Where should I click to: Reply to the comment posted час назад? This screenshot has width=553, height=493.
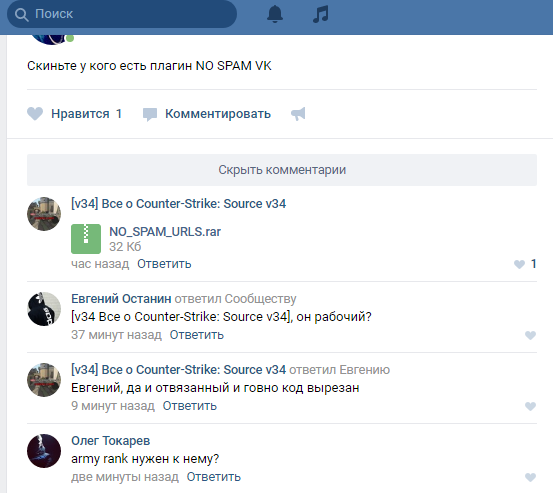tap(164, 264)
